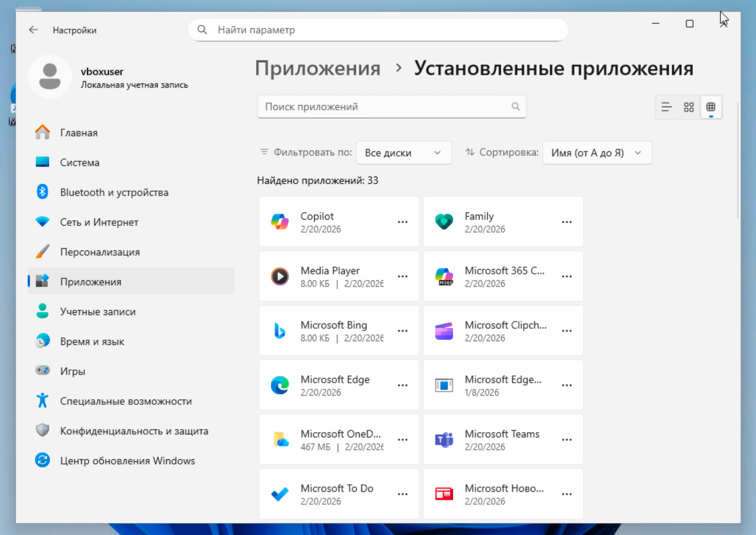Viewport: 756px width, 535px height.
Task: Click the back arrow in Settings
Action: click(33, 30)
